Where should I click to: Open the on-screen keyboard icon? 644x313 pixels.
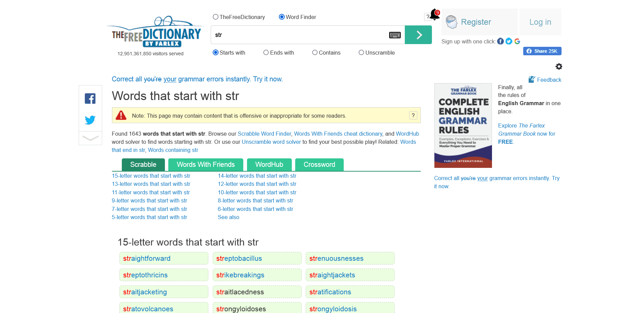click(395, 35)
